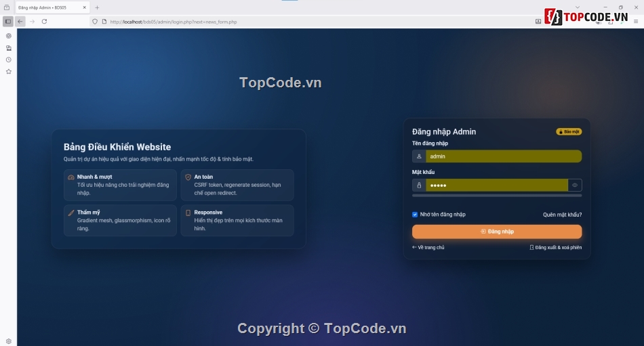Expand the list all tabs chevron
This screenshot has width=644, height=346.
pyautogui.click(x=578, y=7)
